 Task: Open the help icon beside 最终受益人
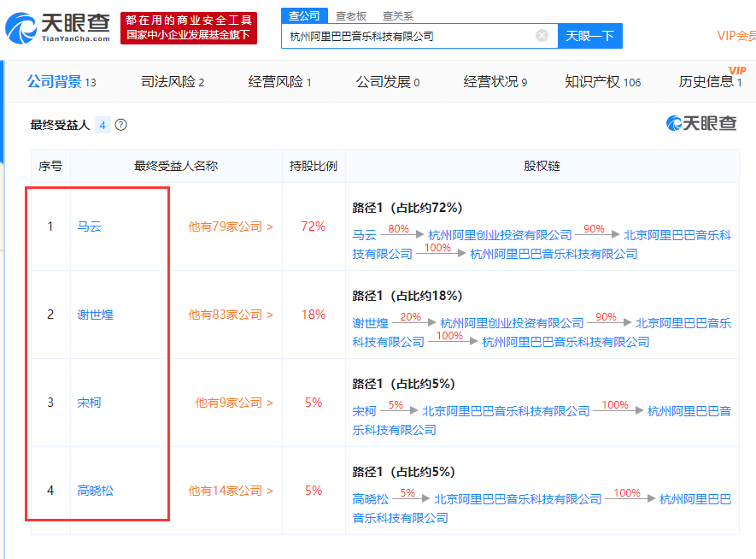click(x=121, y=125)
